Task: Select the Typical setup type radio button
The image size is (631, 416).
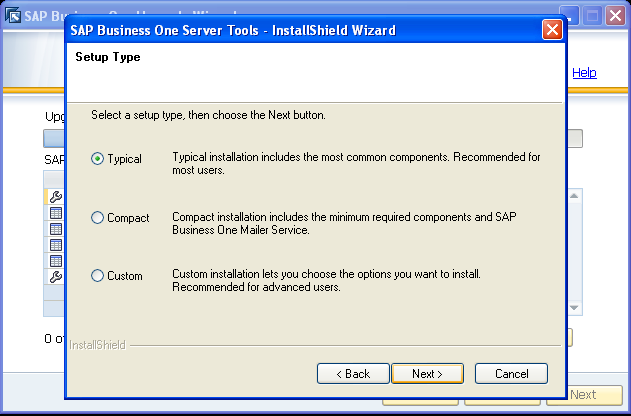Action: point(98,158)
